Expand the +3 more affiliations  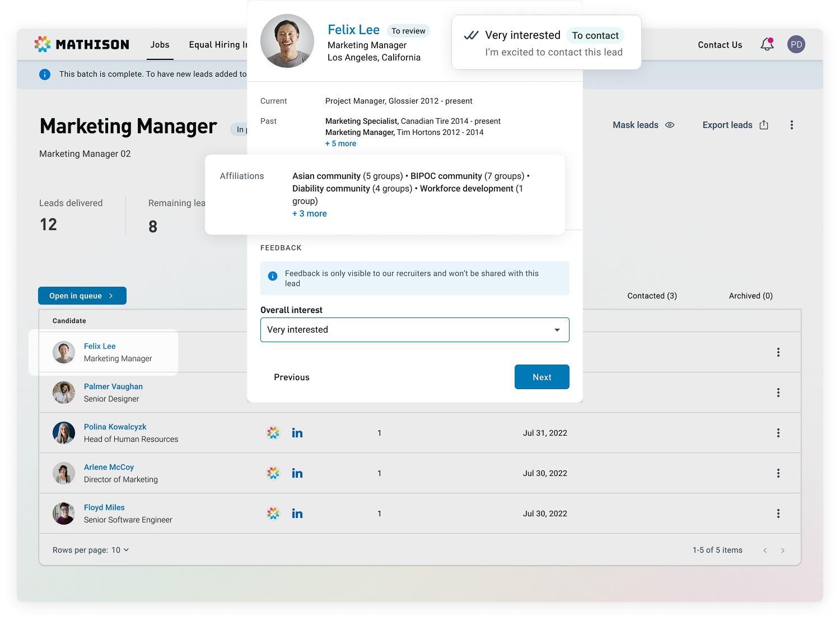click(x=309, y=213)
